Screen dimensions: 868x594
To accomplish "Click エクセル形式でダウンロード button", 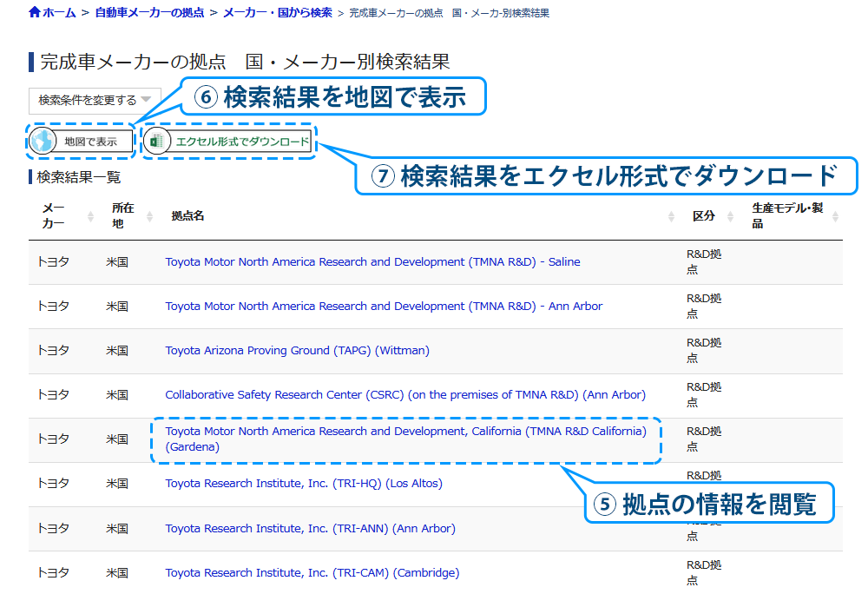I will tap(228, 142).
